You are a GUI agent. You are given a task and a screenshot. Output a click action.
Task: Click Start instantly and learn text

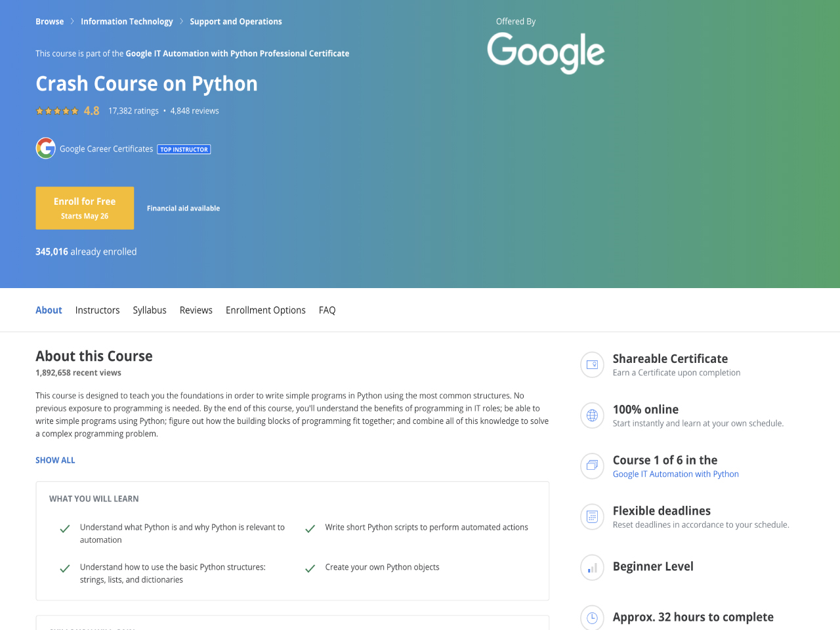point(698,424)
